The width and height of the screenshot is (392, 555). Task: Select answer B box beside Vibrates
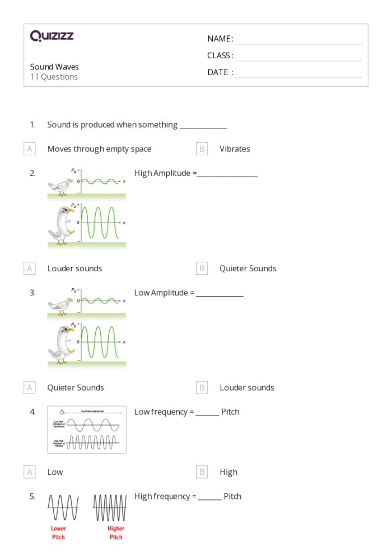coord(202,149)
